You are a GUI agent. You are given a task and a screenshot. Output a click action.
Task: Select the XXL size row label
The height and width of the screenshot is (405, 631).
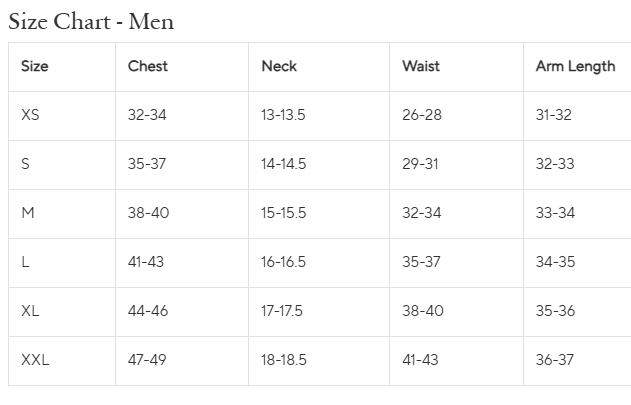(35, 360)
